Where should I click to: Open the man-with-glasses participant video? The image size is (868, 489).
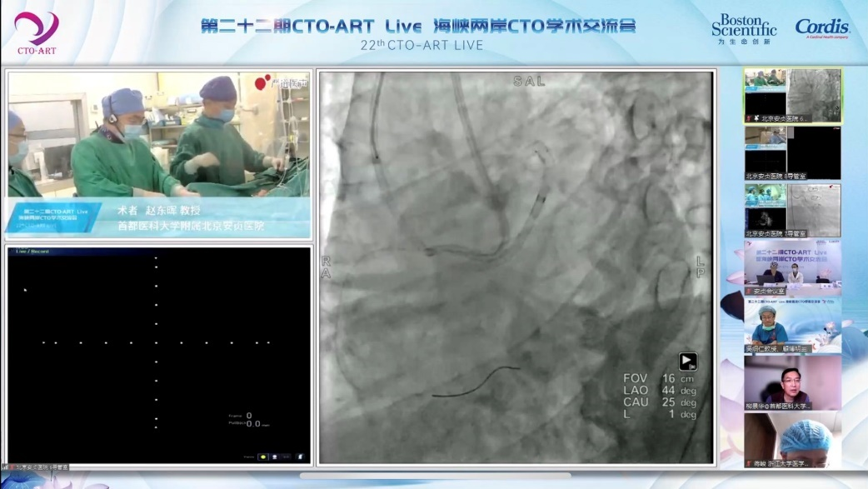pos(792,383)
